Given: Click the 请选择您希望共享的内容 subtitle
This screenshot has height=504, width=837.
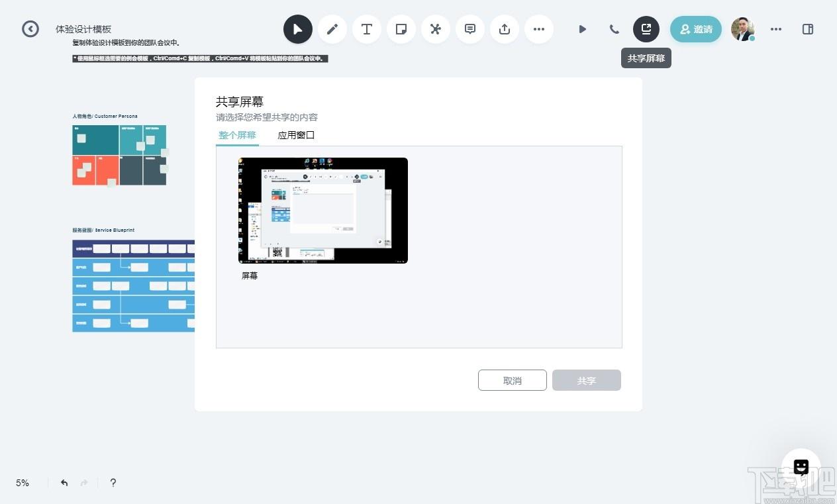Looking at the screenshot, I should pos(267,117).
